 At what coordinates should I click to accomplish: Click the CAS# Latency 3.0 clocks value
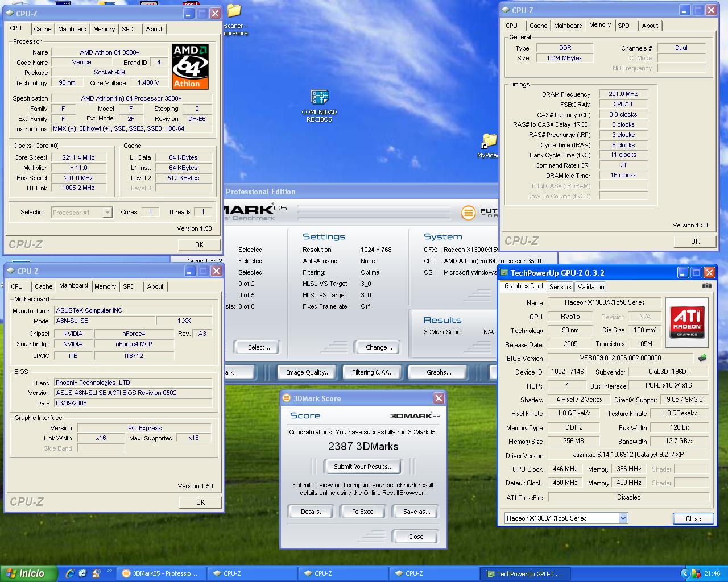[x=623, y=114]
